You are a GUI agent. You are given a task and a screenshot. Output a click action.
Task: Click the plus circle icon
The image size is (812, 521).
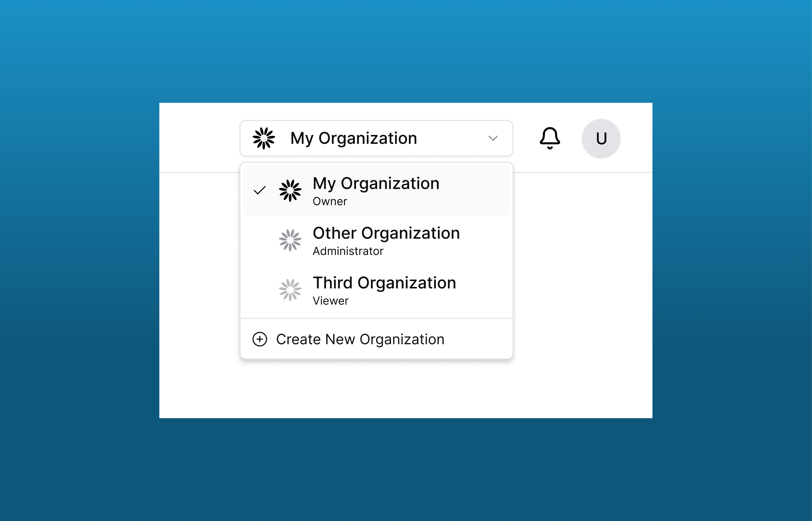[259, 339]
